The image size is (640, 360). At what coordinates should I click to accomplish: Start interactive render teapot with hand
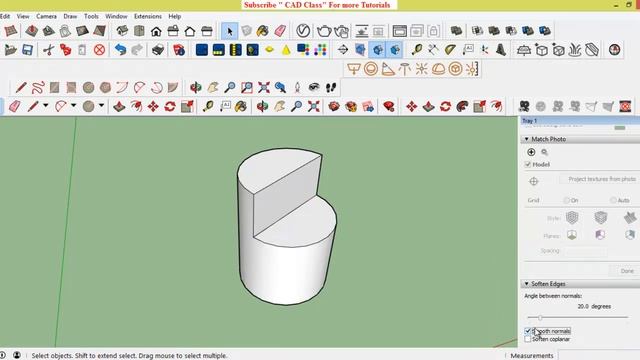coord(342,31)
